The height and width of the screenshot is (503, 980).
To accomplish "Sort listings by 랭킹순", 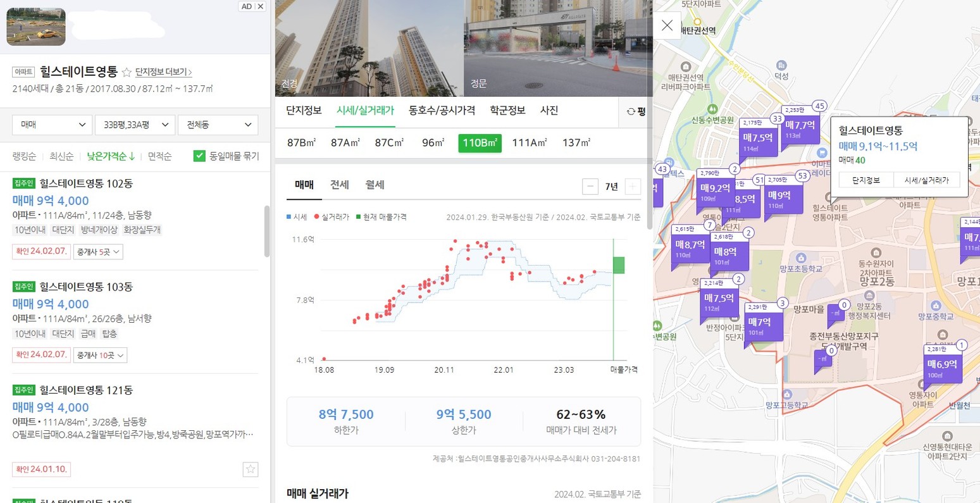I will tap(24, 156).
